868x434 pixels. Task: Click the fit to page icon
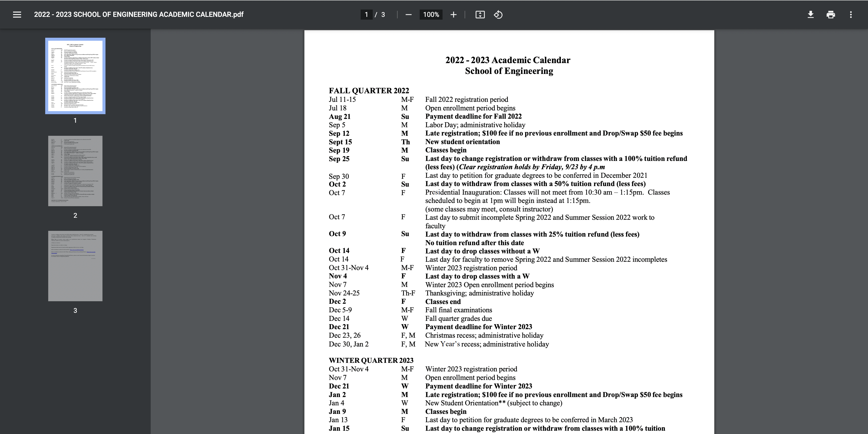[x=480, y=15]
